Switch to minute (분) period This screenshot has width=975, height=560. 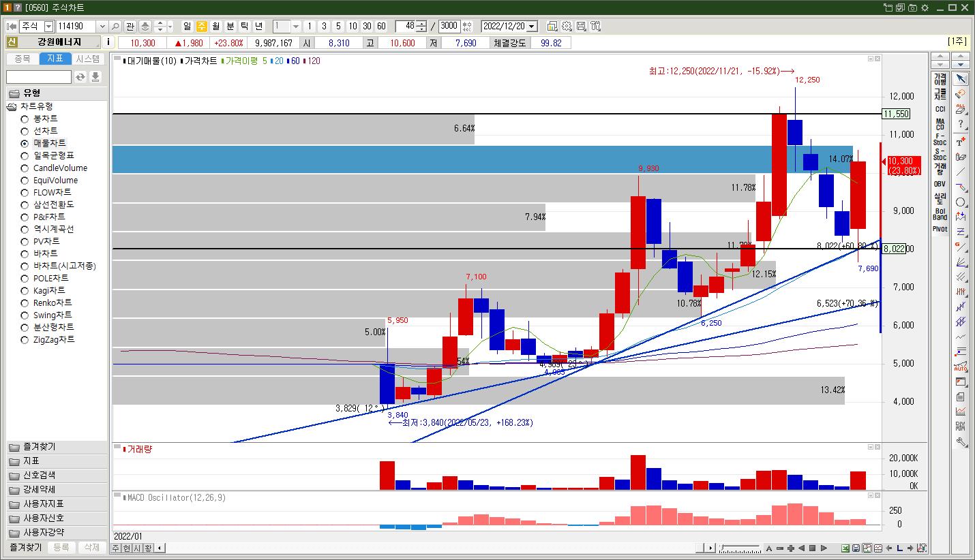[x=230, y=26]
